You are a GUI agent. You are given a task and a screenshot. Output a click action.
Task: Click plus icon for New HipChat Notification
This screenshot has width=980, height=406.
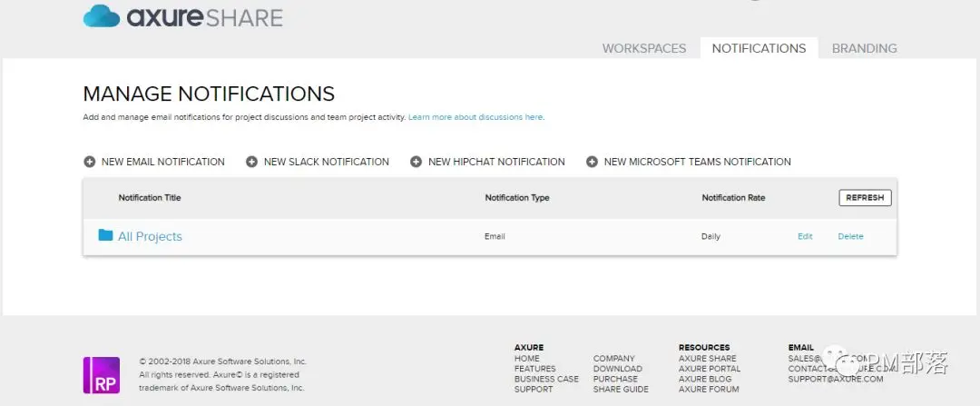tap(416, 162)
